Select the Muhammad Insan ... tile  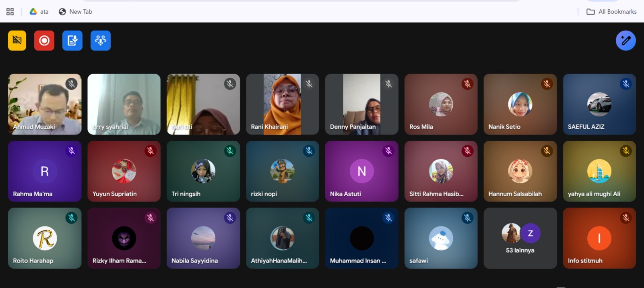[x=361, y=238]
